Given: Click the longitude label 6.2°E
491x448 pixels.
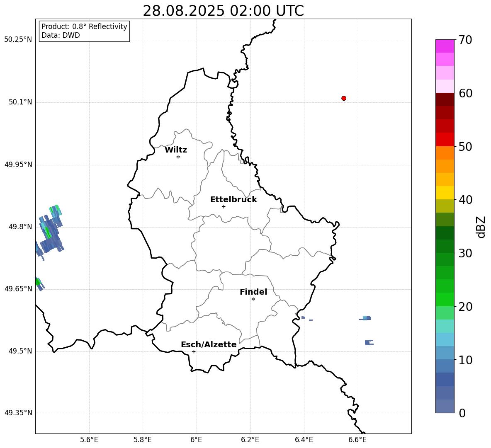Looking at the screenshot, I should click(250, 440).
